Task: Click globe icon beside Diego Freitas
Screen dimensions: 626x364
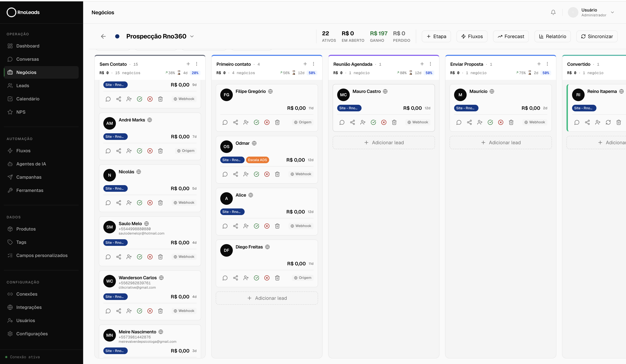Action: coord(268,247)
